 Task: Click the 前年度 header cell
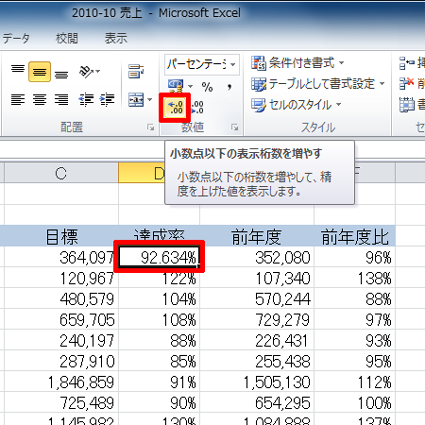pyautogui.click(x=257, y=236)
